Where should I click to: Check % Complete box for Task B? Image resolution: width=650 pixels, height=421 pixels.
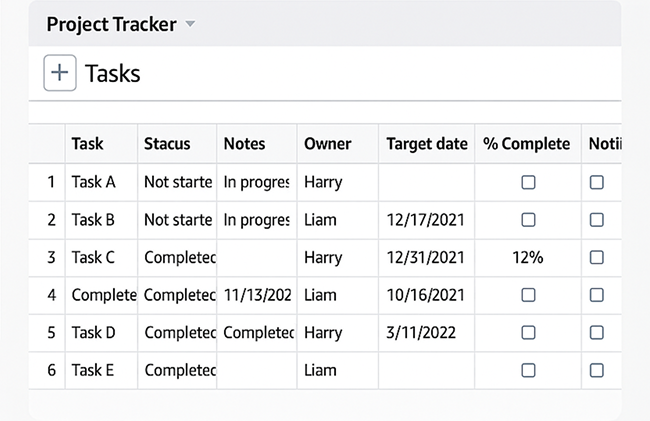[x=528, y=220]
